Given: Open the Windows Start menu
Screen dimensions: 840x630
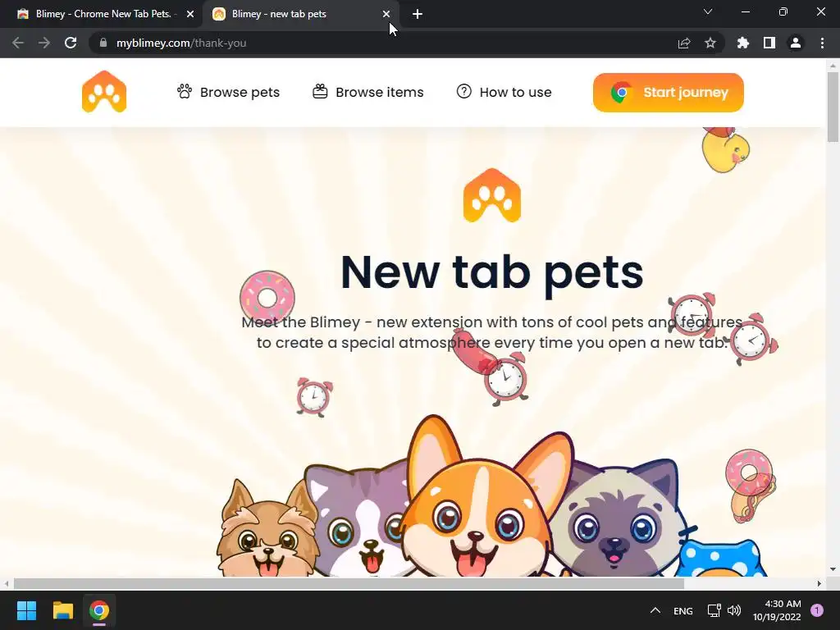Looking at the screenshot, I should coord(26,610).
